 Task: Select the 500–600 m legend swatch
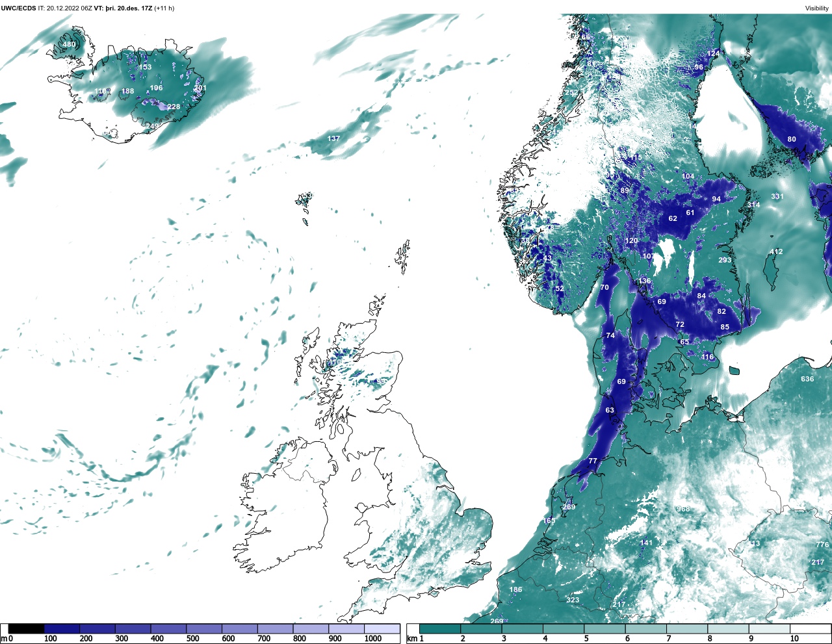coord(204,628)
